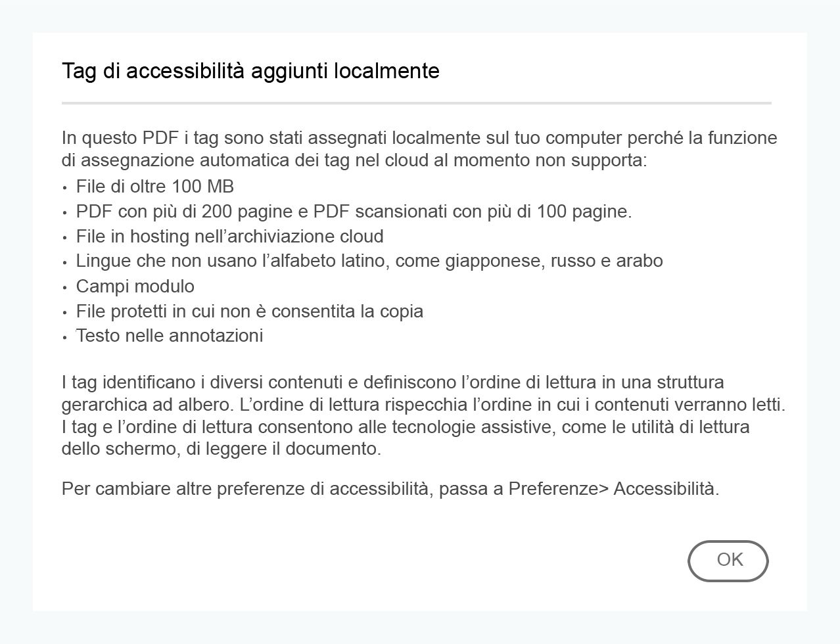Click the bullet about PDF con più di 200 pagine
840x644 pixels.
point(354,212)
